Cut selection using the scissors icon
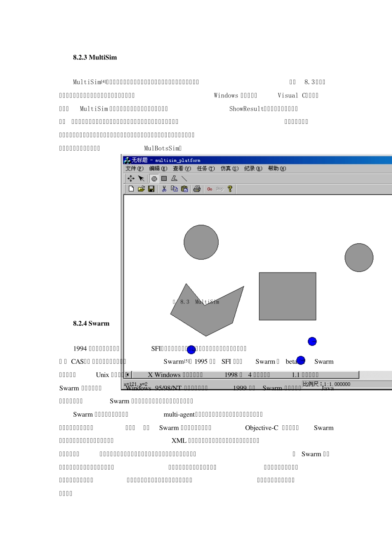392x555 pixels. [164, 189]
